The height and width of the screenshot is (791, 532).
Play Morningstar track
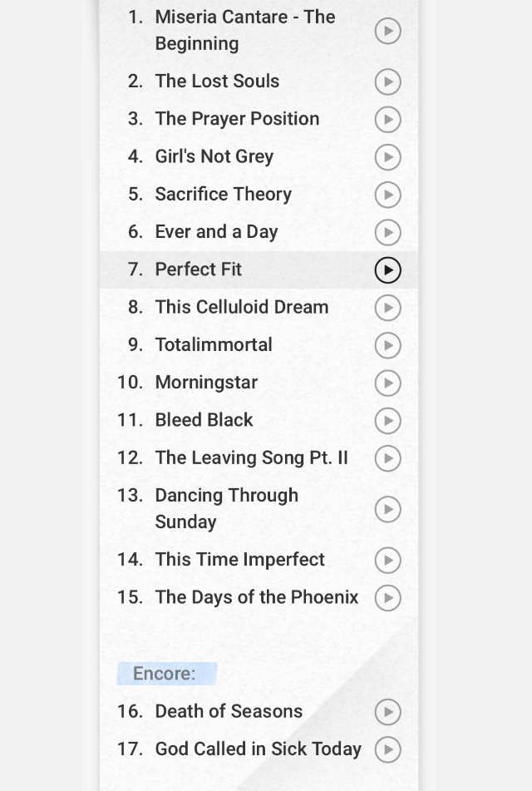tap(388, 383)
